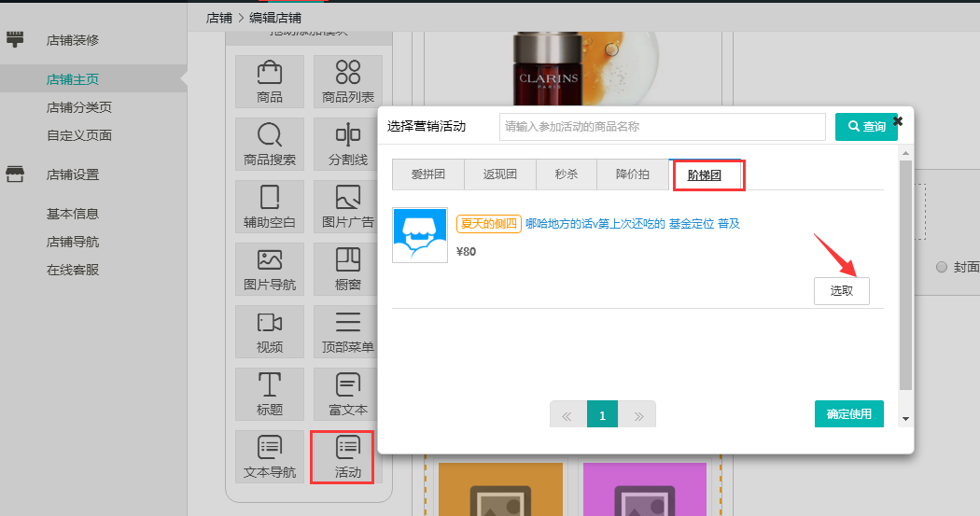Open the 秒杀 tab
Viewport: 980px width, 516px height.
click(567, 174)
